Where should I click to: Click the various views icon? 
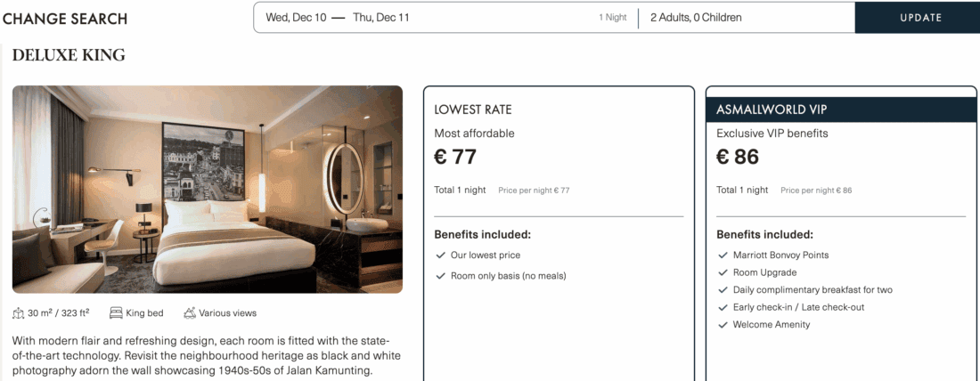(x=190, y=313)
